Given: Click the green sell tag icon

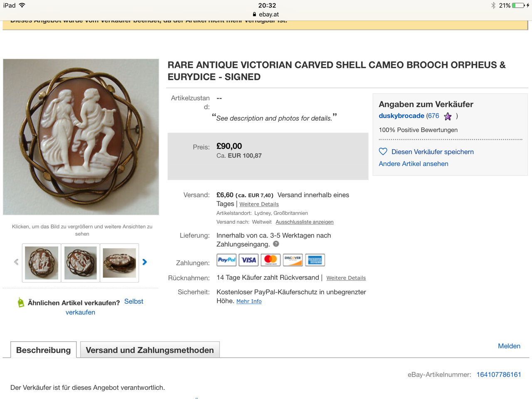Looking at the screenshot, I should pos(21,303).
